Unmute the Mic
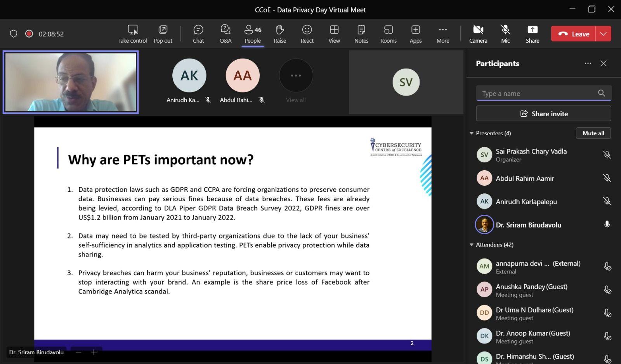 point(505,34)
